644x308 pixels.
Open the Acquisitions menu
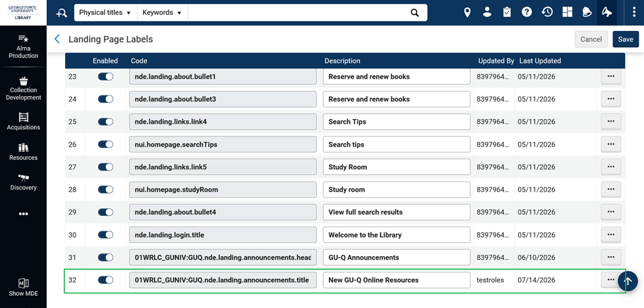pyautogui.click(x=24, y=122)
